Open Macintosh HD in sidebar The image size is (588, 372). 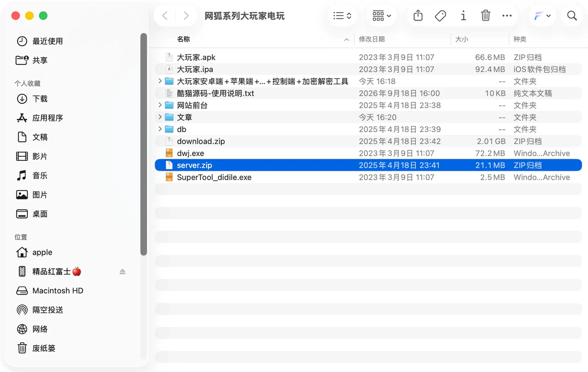click(50, 291)
